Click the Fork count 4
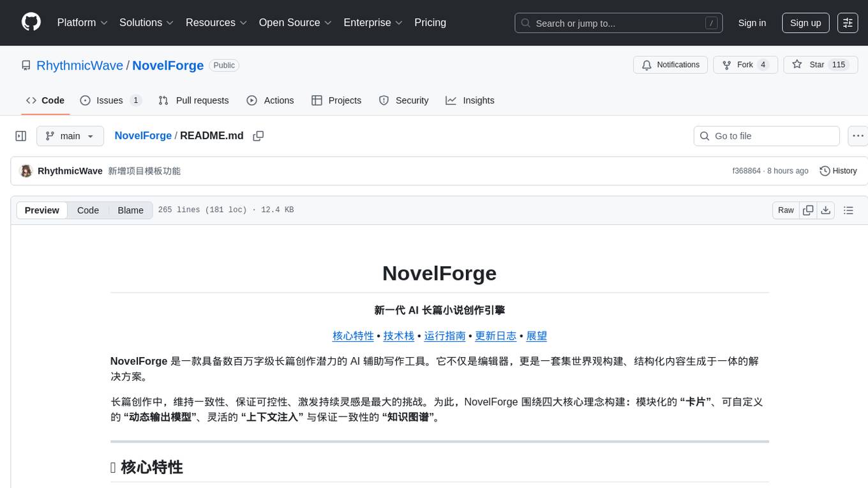Image resolution: width=868 pixels, height=488 pixels. (x=763, y=65)
